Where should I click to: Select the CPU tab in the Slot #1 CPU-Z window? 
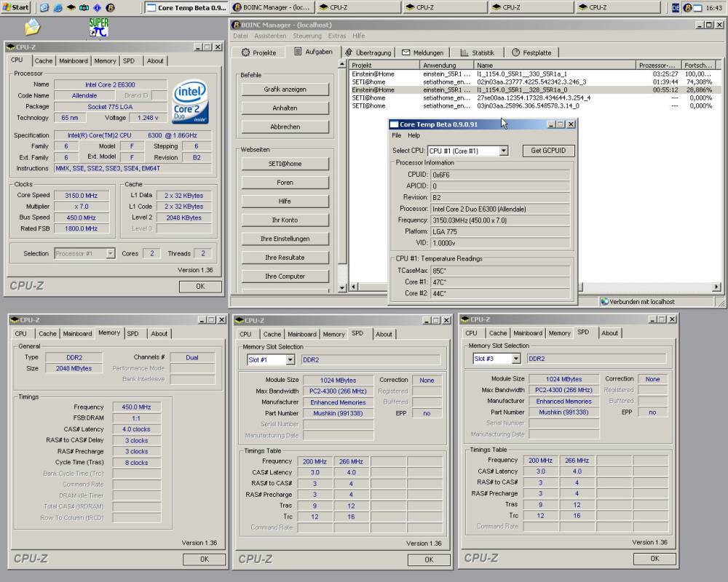coord(245,334)
